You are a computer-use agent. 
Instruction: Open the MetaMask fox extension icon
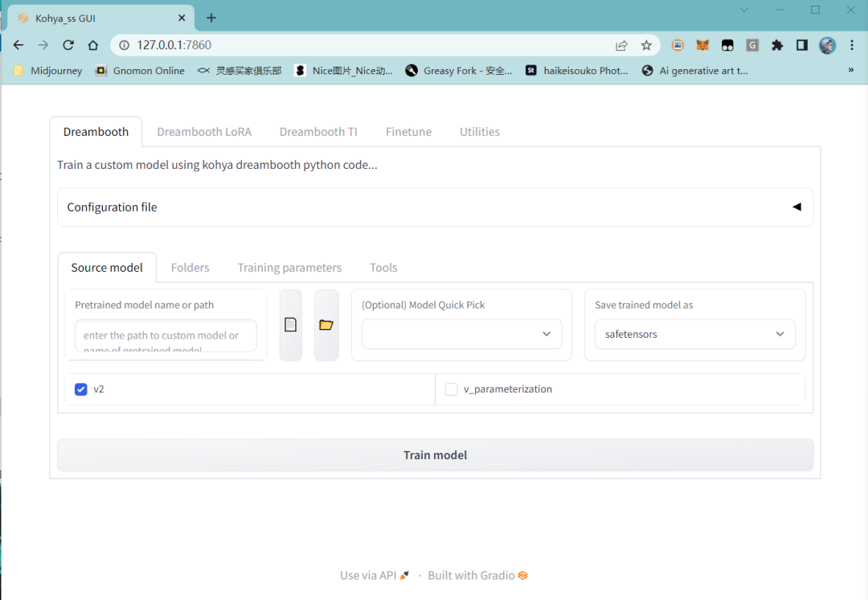click(702, 45)
